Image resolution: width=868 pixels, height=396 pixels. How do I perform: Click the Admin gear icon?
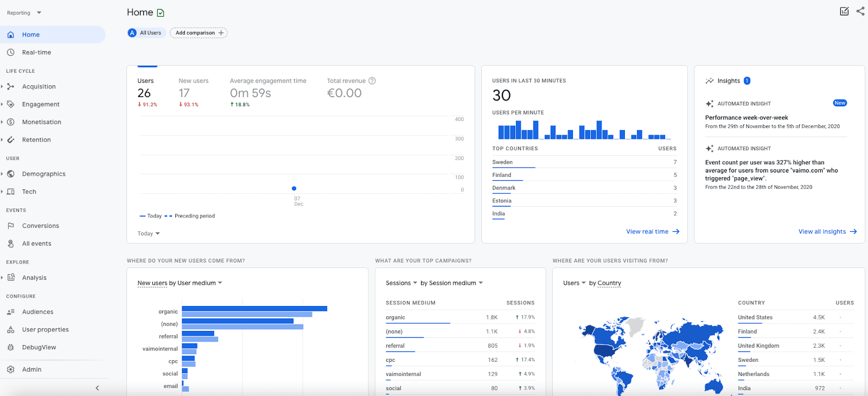coord(11,369)
